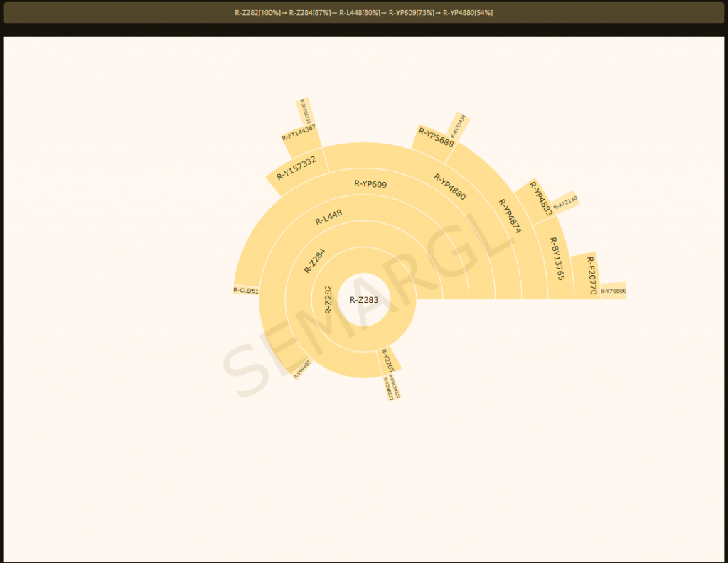Click the R-L448 sunburst segment

[x=328, y=217]
